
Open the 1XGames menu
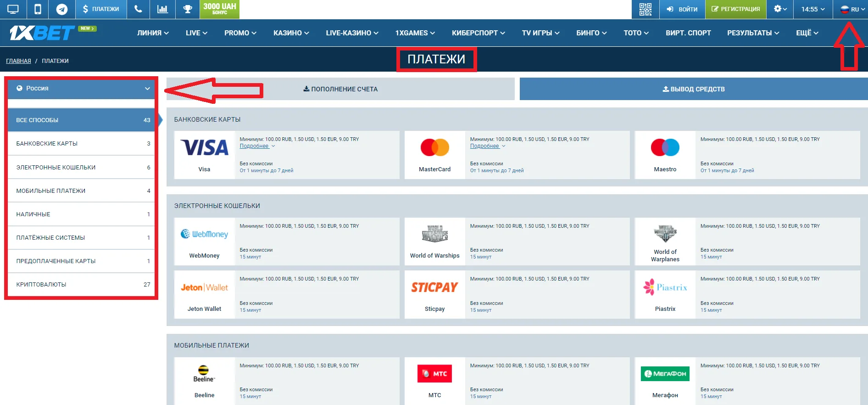click(415, 33)
